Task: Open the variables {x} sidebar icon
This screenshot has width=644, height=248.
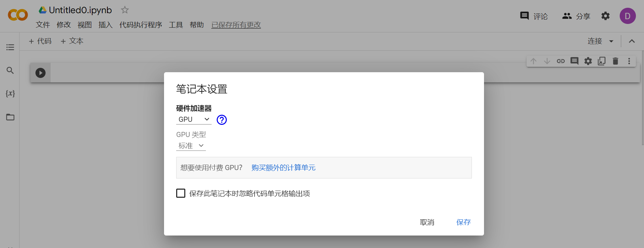Action: [x=10, y=93]
